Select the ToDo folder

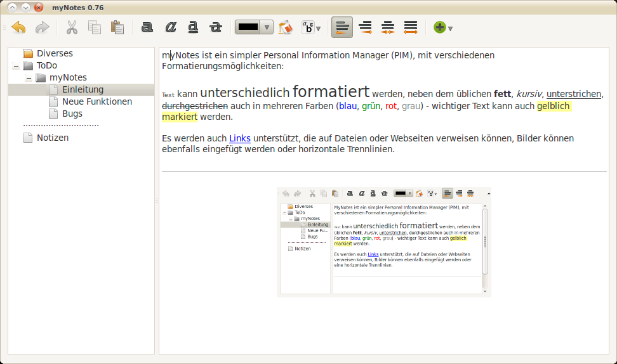(47, 65)
